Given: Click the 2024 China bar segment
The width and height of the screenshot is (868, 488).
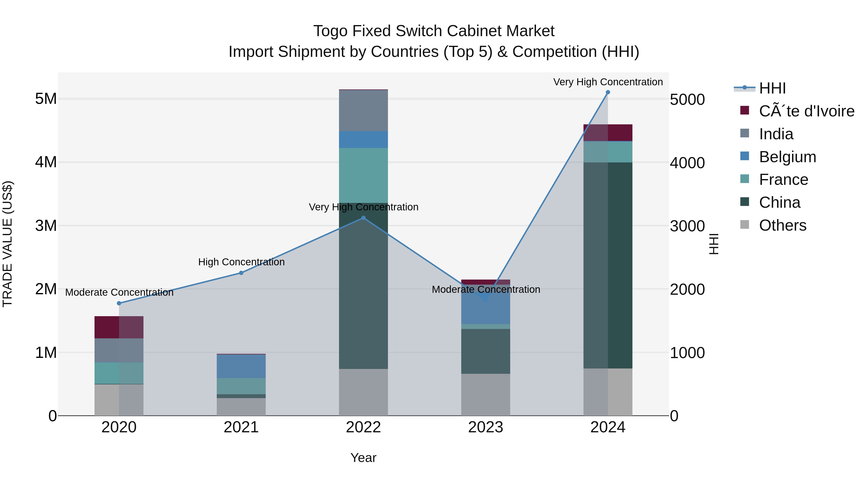Looking at the screenshot, I should tap(608, 265).
